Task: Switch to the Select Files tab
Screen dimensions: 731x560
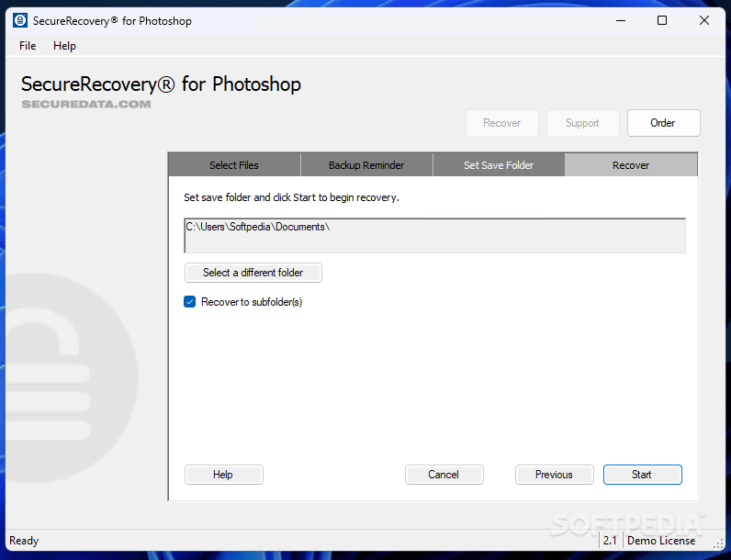Action: click(234, 165)
